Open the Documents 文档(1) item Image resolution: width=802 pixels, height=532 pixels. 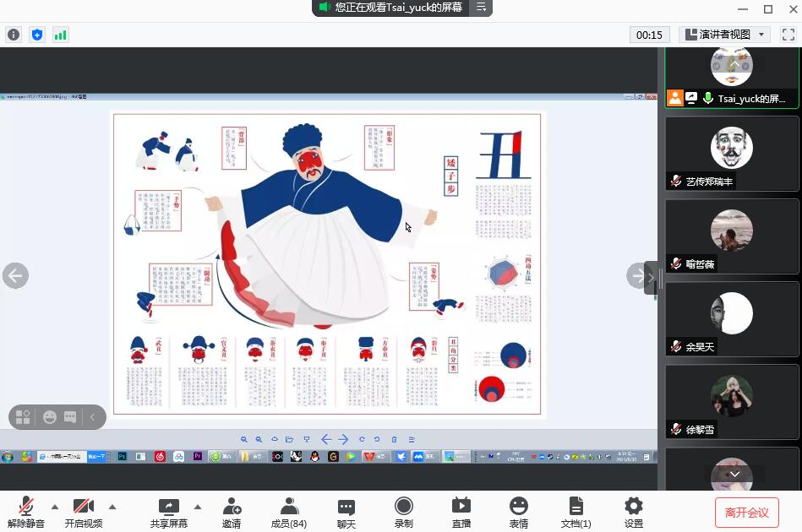click(576, 512)
